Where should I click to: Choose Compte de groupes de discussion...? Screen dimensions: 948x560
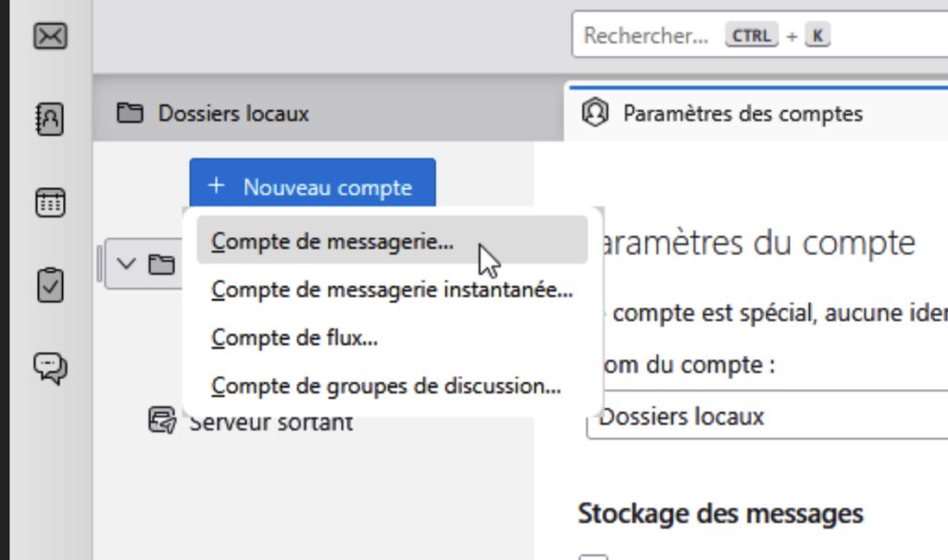(x=386, y=386)
